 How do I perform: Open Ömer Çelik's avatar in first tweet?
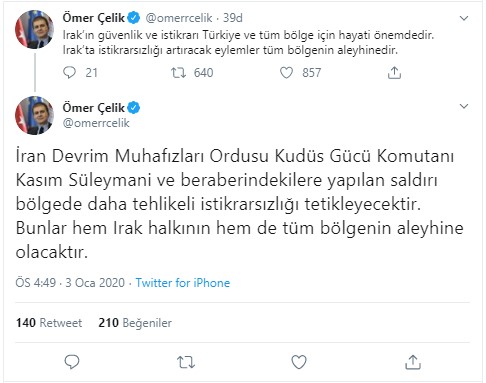tap(34, 29)
